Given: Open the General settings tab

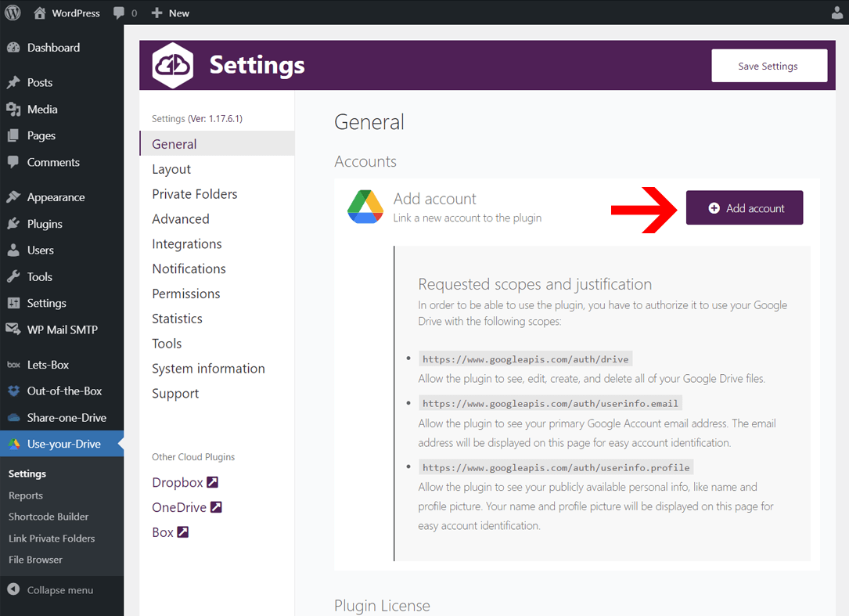Looking at the screenshot, I should [x=217, y=144].
